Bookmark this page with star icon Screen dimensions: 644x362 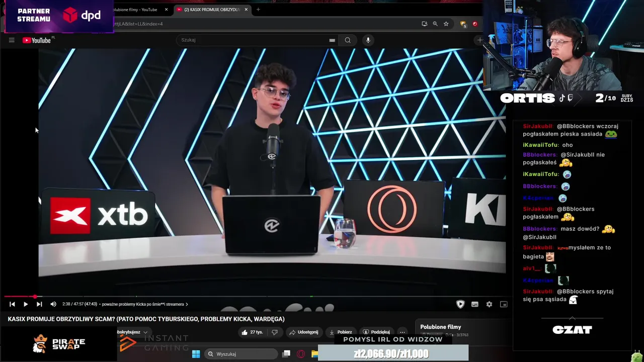[x=446, y=24]
